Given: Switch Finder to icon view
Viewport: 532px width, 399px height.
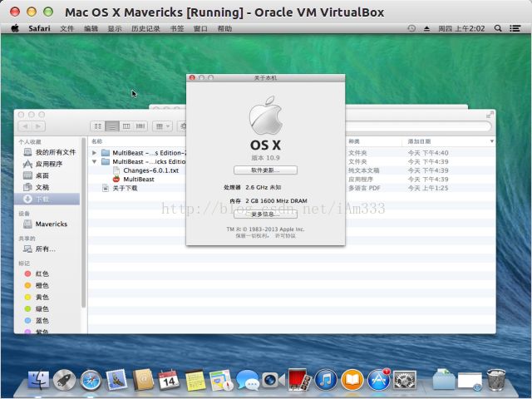Looking at the screenshot, I should click(x=98, y=126).
